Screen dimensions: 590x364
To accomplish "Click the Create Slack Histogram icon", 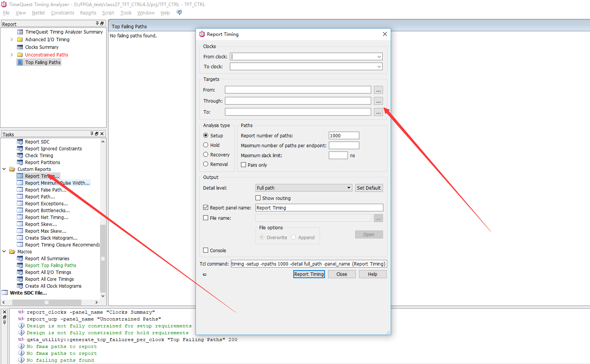I will (20, 238).
